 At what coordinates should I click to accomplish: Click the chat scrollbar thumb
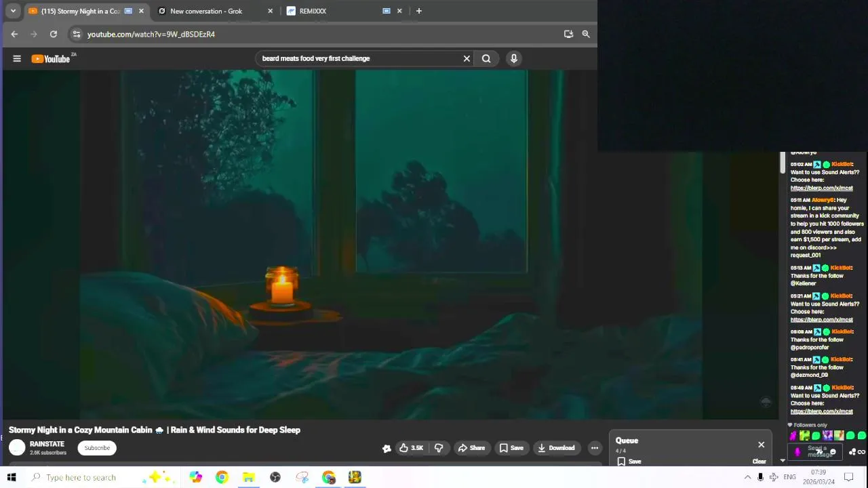pos(782,163)
